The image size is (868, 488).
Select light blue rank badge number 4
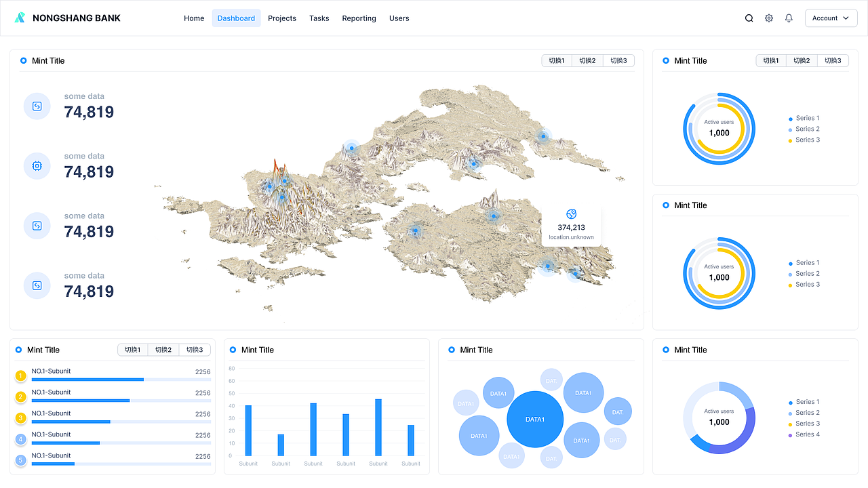tap(20, 439)
